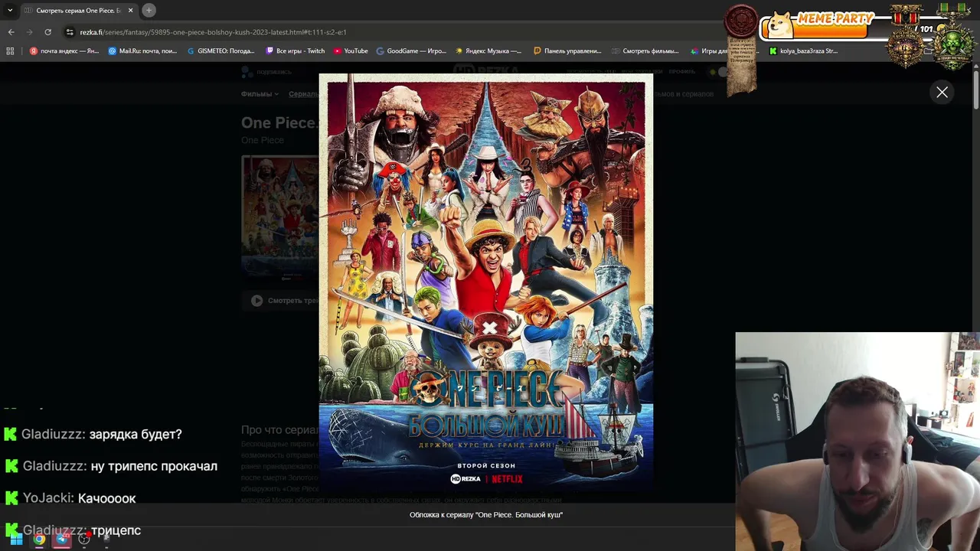The height and width of the screenshot is (551, 980).
Task: Open the Яндекс Музыка bookmark
Action: 488,51
